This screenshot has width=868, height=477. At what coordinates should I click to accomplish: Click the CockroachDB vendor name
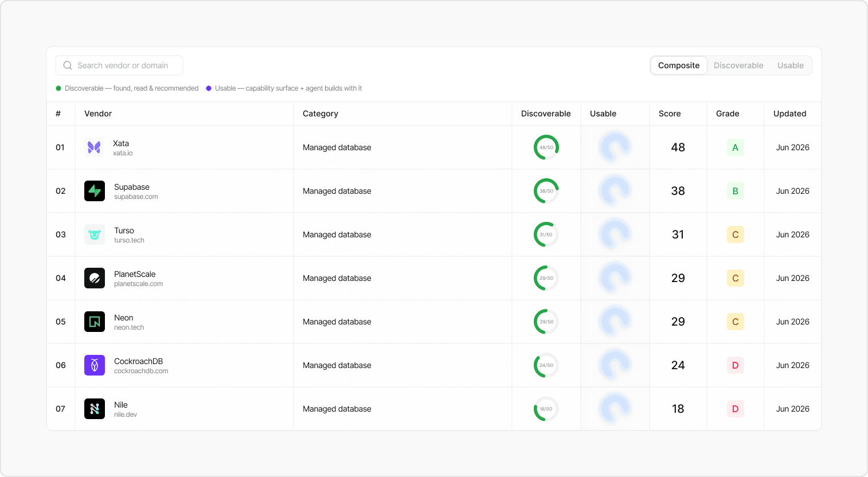coord(138,361)
